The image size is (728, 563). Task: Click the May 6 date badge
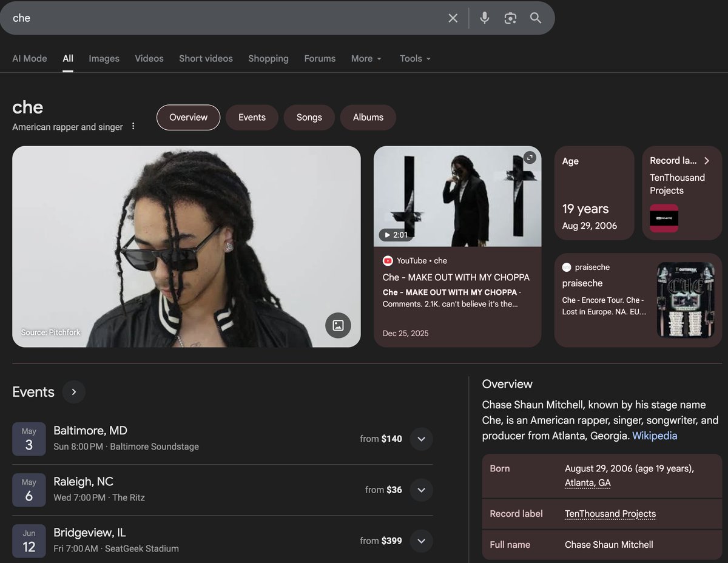(x=29, y=490)
